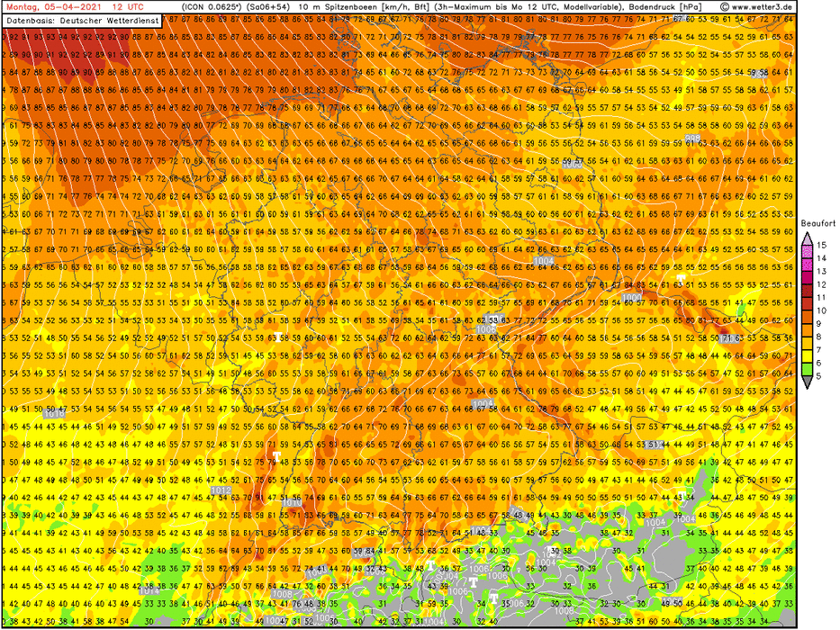
Task: Pick the dark red Beaufort 11 legend color
Action: click(x=808, y=290)
